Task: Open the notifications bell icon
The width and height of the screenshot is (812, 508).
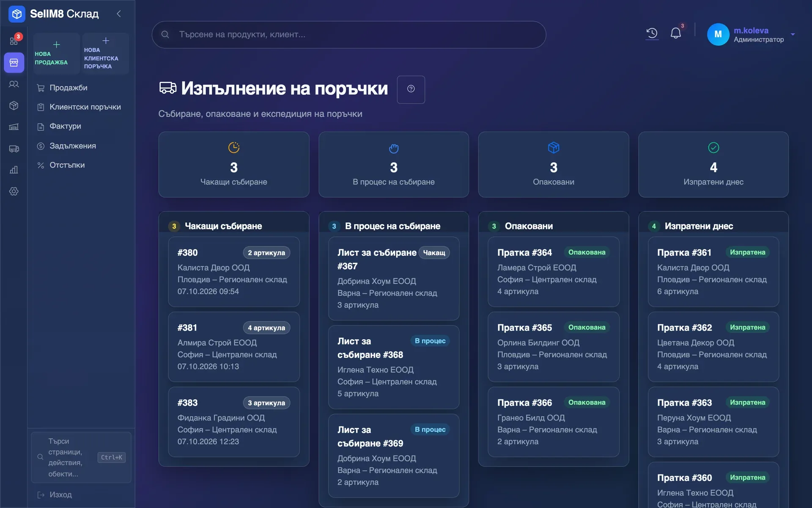Action: point(676,33)
